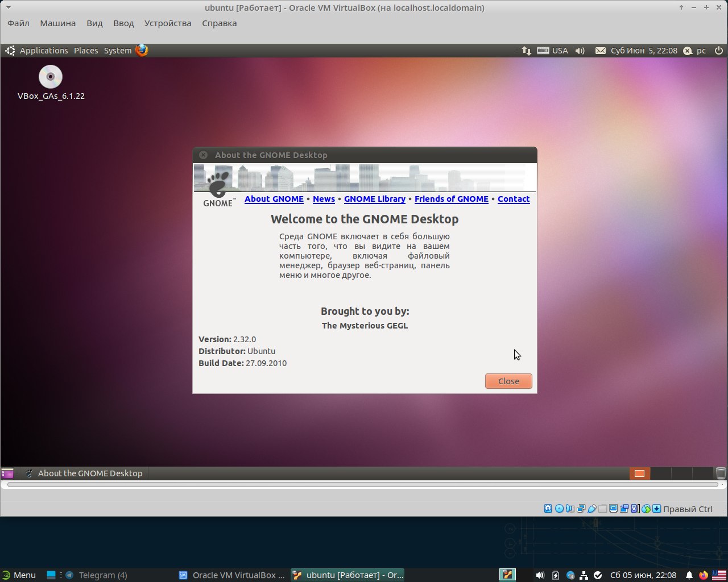
Task: Open the guest clock Суб Июн 5, 22:08
Action: (x=644, y=51)
